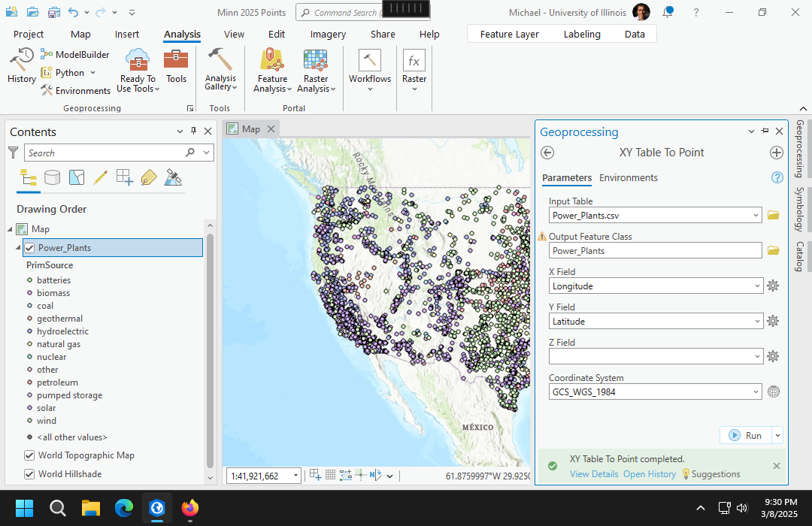Uncheck the Power_Plants layer visibility
The width and height of the screenshot is (812, 526).
tap(29, 248)
